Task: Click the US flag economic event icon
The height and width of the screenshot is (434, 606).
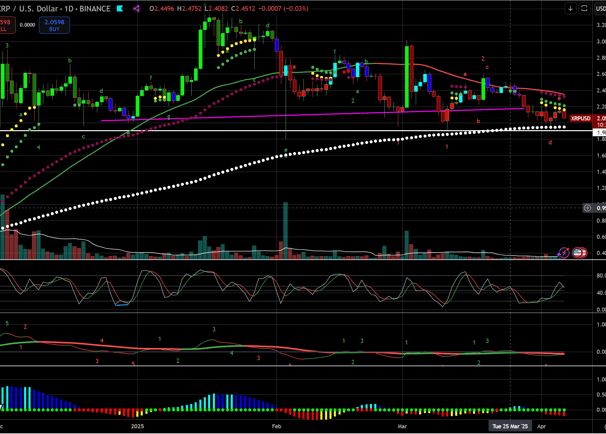Action: [x=577, y=253]
